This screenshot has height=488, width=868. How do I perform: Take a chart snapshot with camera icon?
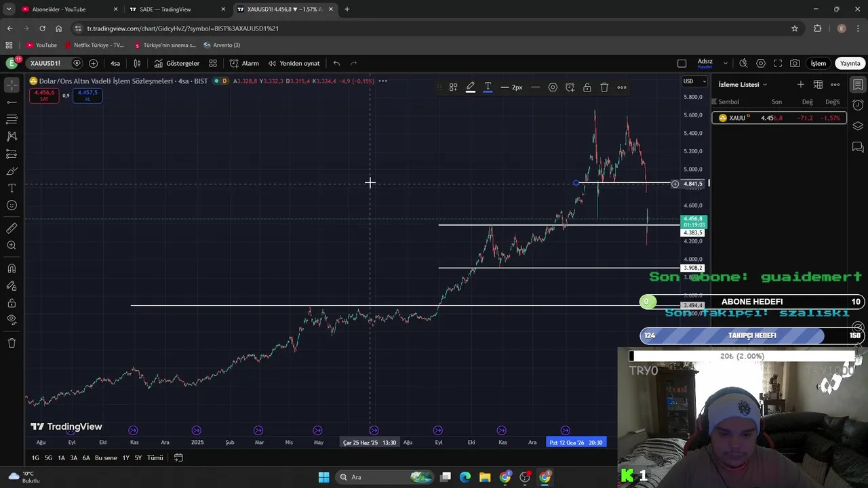tap(795, 63)
